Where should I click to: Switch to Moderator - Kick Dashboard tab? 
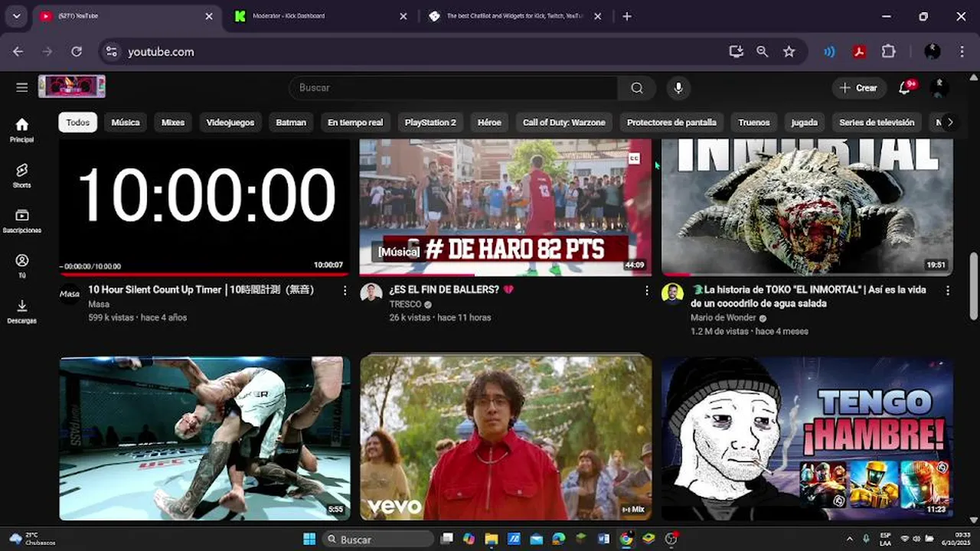coord(322,16)
